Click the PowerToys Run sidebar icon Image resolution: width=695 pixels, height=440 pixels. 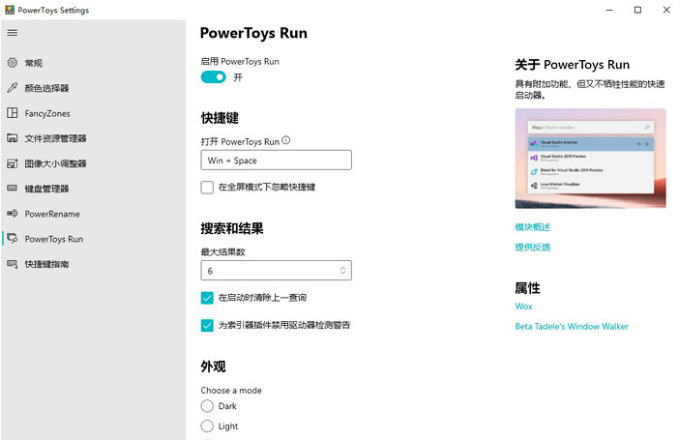click(12, 239)
